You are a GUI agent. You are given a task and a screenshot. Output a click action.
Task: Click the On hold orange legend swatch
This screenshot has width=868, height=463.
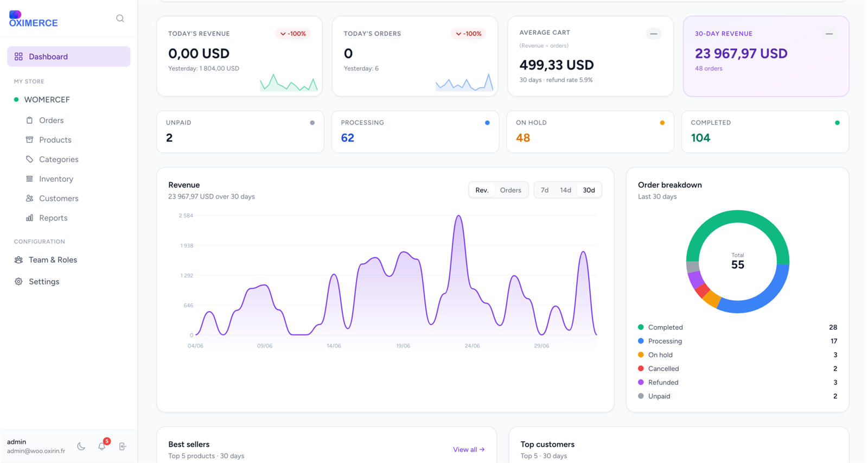point(641,355)
